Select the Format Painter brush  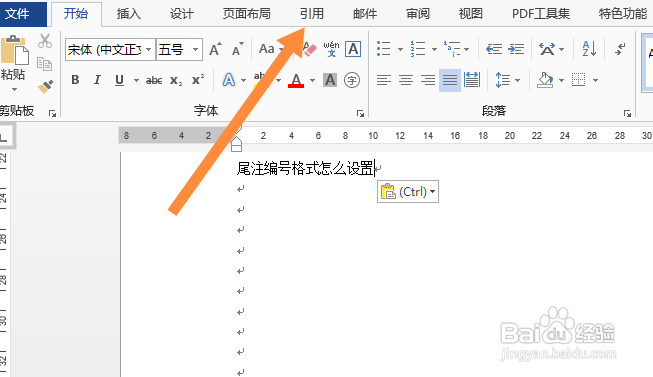click(45, 87)
